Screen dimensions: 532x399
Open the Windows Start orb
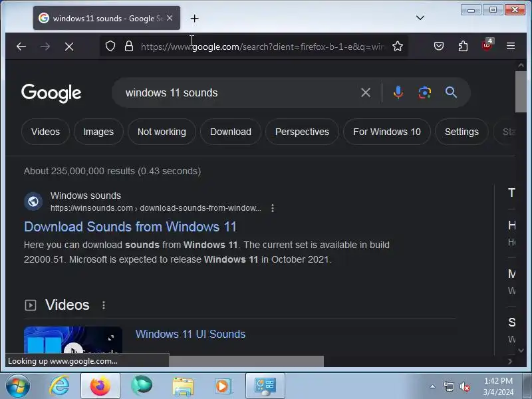point(17,386)
